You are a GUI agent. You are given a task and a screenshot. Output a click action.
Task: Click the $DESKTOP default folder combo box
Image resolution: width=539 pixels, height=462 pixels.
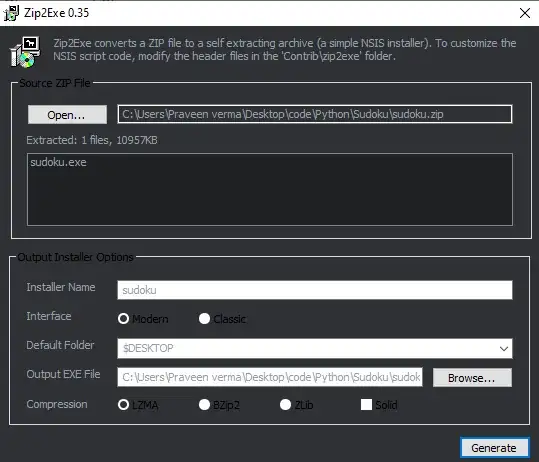pyautogui.click(x=315, y=348)
